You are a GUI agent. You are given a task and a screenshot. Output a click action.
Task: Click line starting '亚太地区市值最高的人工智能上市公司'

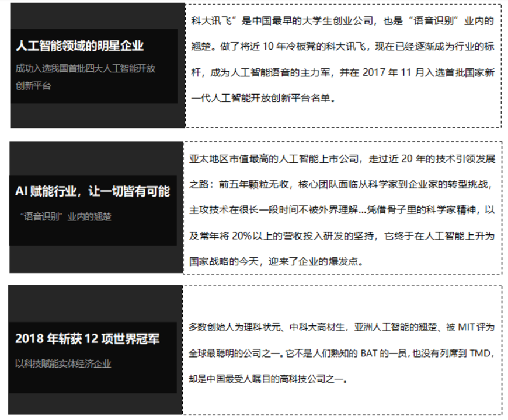[x=342, y=159]
